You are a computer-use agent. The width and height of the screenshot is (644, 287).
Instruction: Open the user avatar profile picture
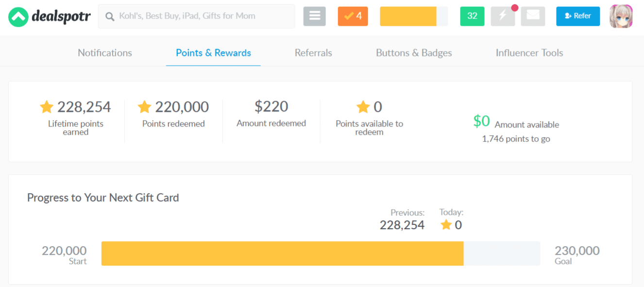(621, 16)
